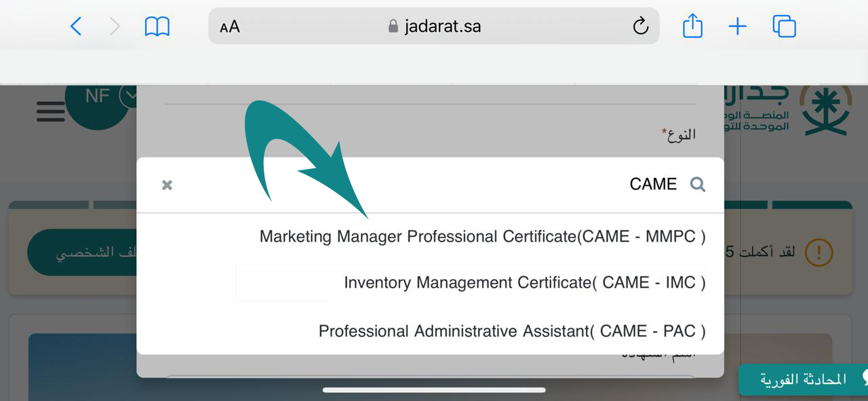Viewport: 868px width, 401px height.
Task: Tap the forward navigation arrow
Action: 115,26
